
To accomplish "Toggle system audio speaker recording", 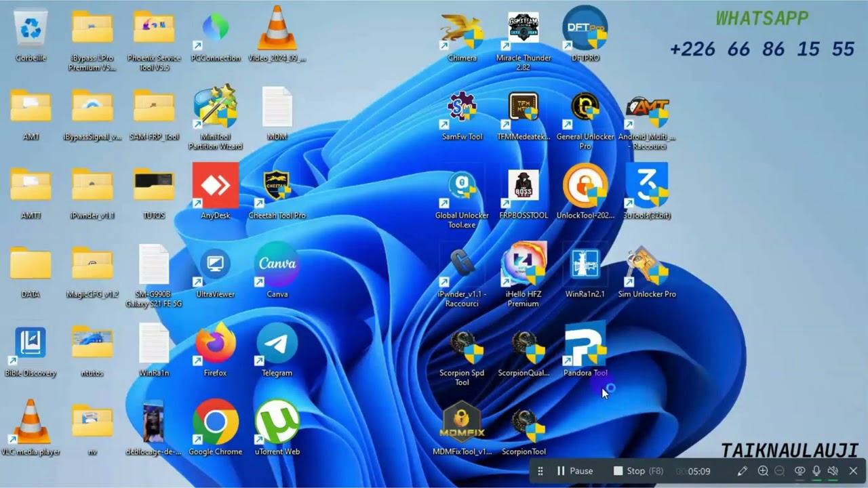I will tap(833, 471).
